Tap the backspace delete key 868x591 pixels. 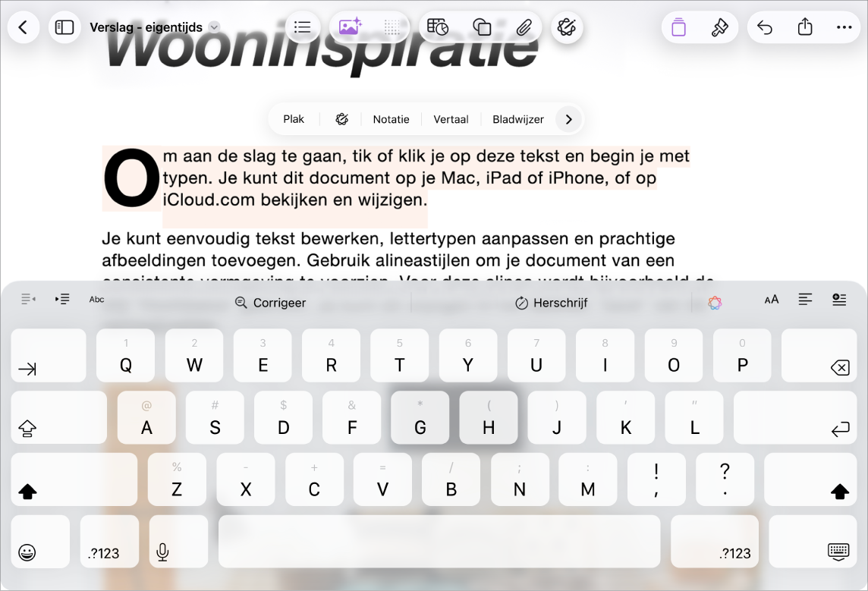click(819, 355)
